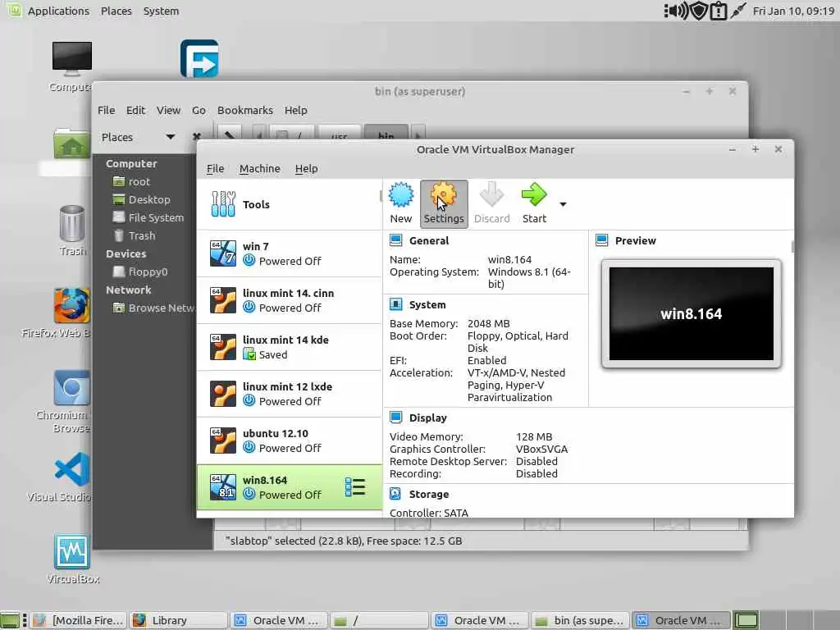The width and height of the screenshot is (840, 630).
Task: Open the File menu in VirtualBox Manager
Action: [x=216, y=168]
